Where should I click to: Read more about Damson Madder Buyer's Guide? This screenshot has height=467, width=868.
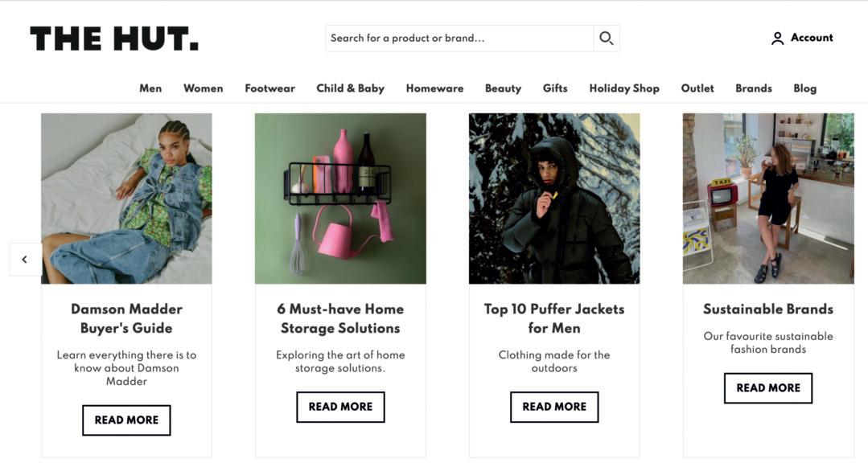point(126,420)
